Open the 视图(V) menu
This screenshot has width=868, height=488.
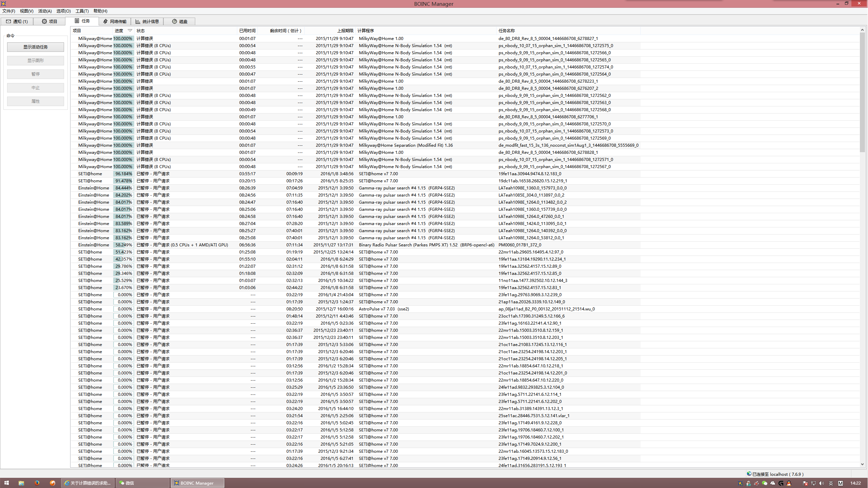pos(26,11)
